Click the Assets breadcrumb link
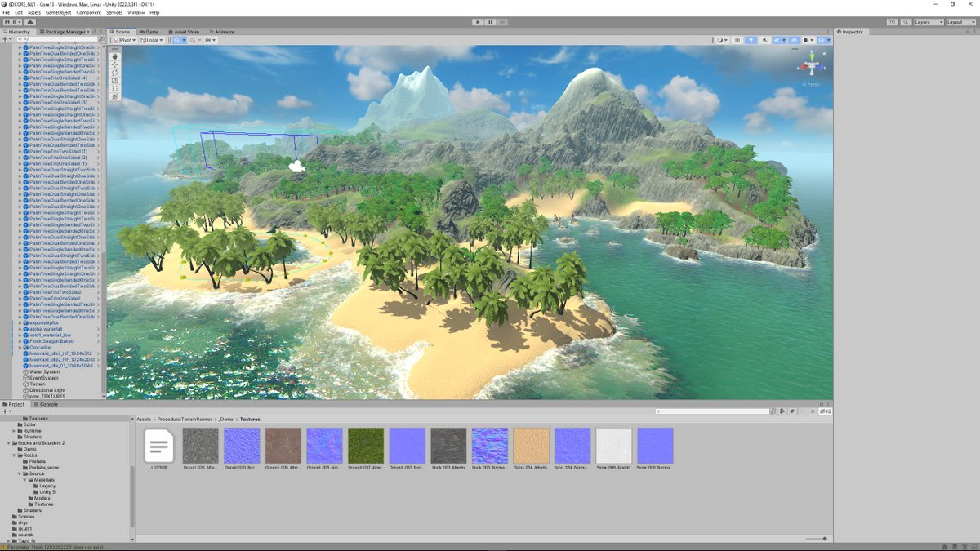 pyautogui.click(x=144, y=419)
